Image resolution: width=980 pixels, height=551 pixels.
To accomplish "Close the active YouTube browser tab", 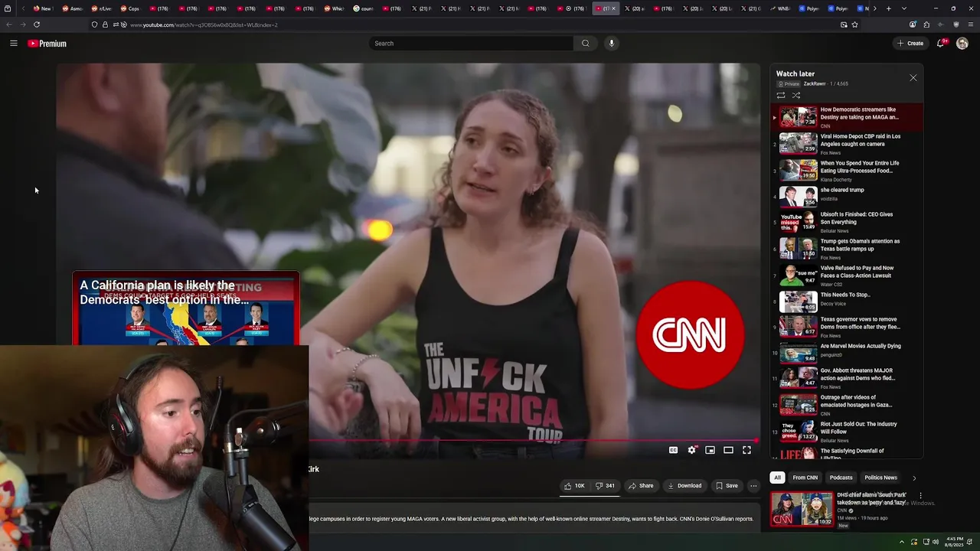I will point(613,8).
